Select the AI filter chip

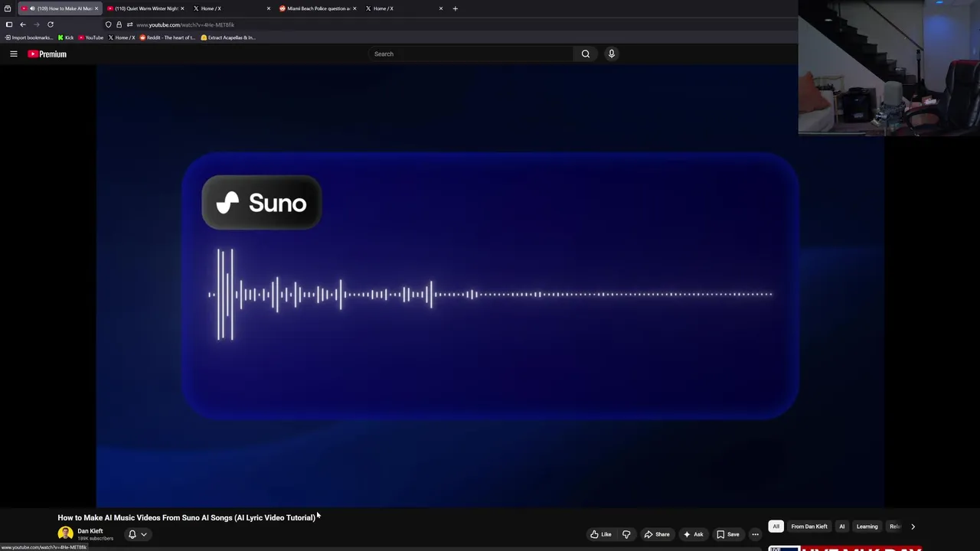841,527
